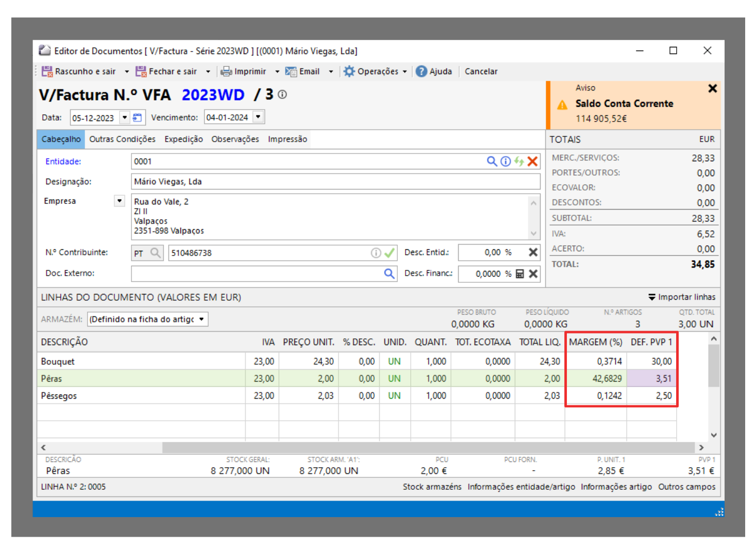The image size is (756, 549).
Task: Search Doc. Externo with magnifier icon
Action: click(x=390, y=273)
